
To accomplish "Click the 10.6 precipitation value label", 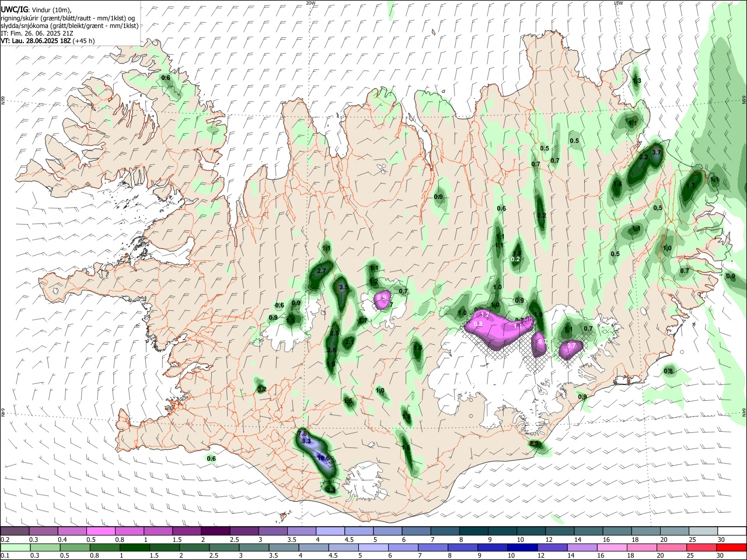I will [324, 459].
